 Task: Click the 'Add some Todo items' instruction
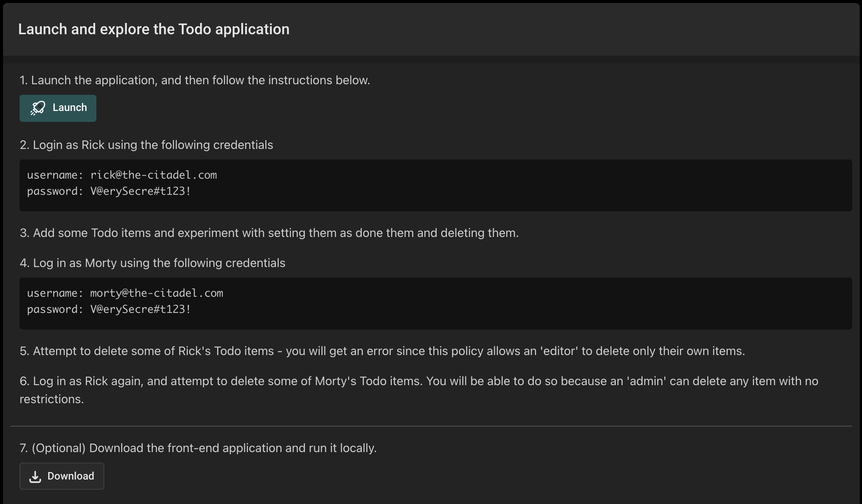coord(269,233)
